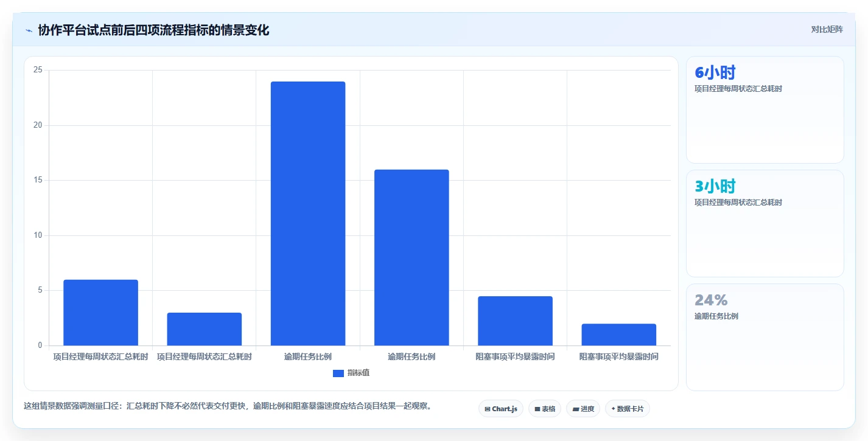This screenshot has width=868, height=441.
Task: Click the bar with value 3
Action: tap(205, 329)
